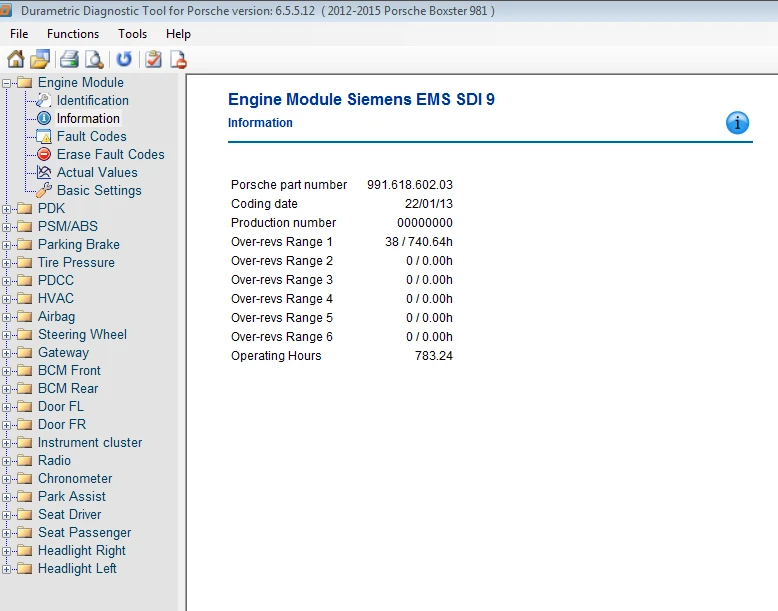The image size is (778, 611).
Task: Select the Door FL module
Action: click(61, 406)
